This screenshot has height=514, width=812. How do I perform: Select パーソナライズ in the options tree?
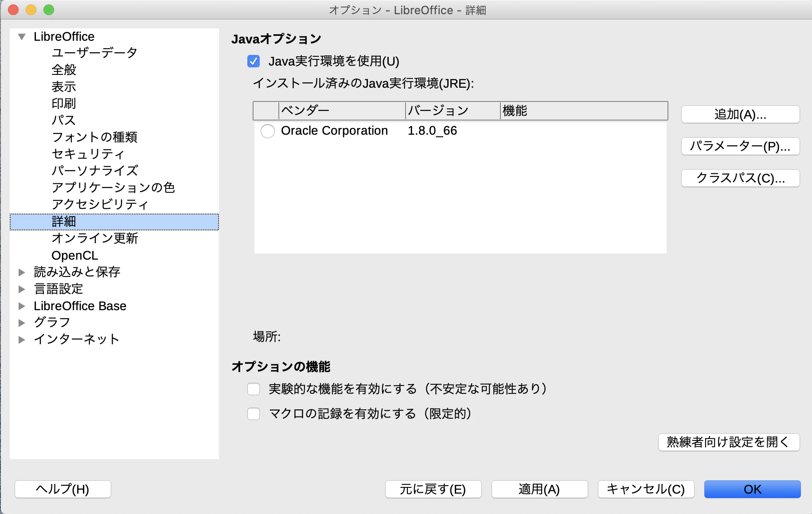pos(95,171)
